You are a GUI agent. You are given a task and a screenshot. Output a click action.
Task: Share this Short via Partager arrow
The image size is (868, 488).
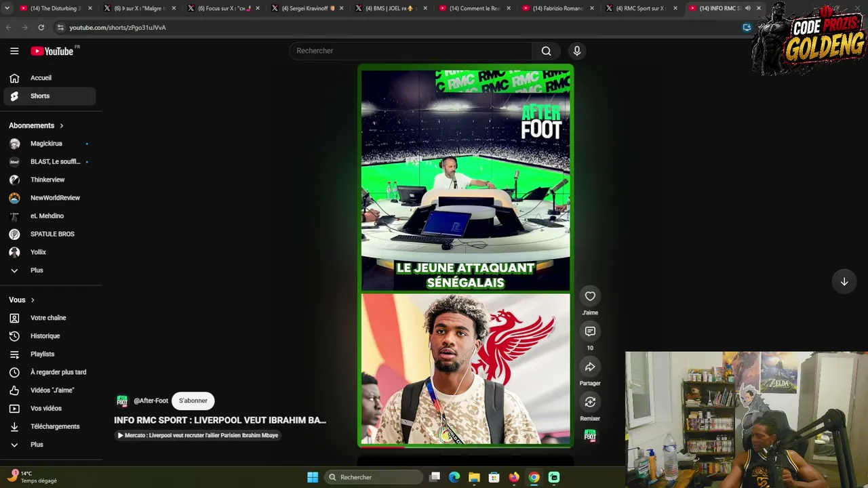click(590, 367)
